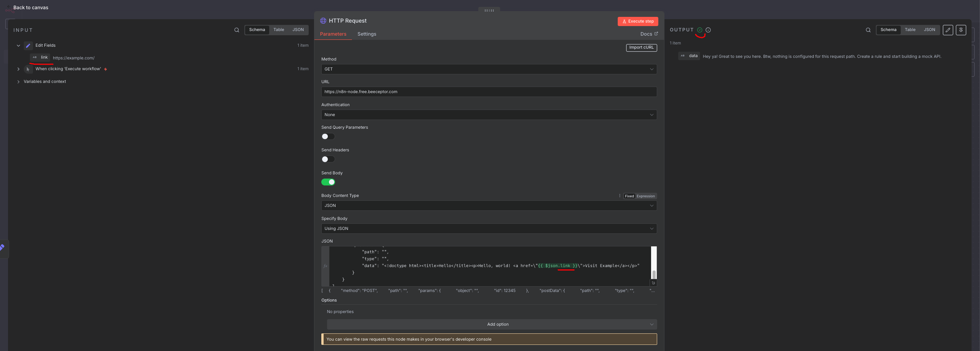Enable Send Query Parameters toggle
This screenshot has height=351, width=980.
(x=328, y=137)
